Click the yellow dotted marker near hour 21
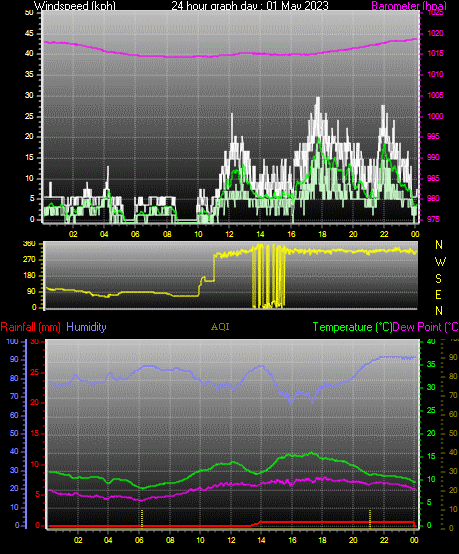 [x=370, y=518]
